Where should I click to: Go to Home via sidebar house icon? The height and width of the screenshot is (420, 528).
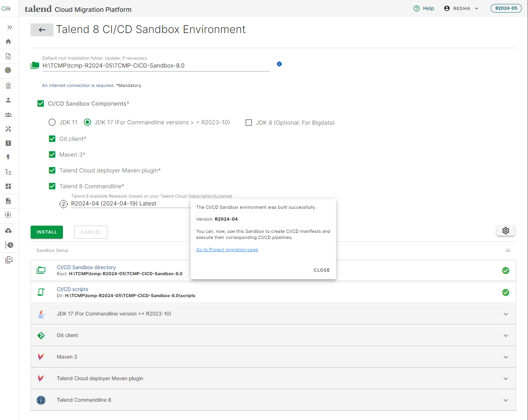point(8,42)
